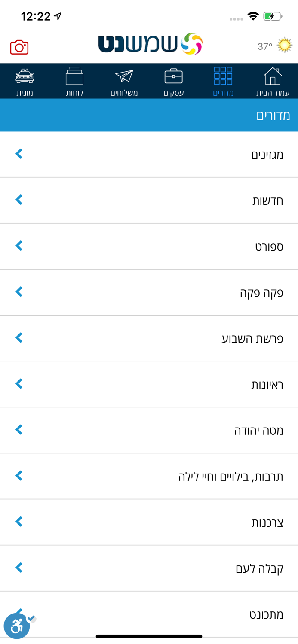The width and height of the screenshot is (298, 644).
Task: Expand the ספורט section chevron
Action: (x=18, y=246)
